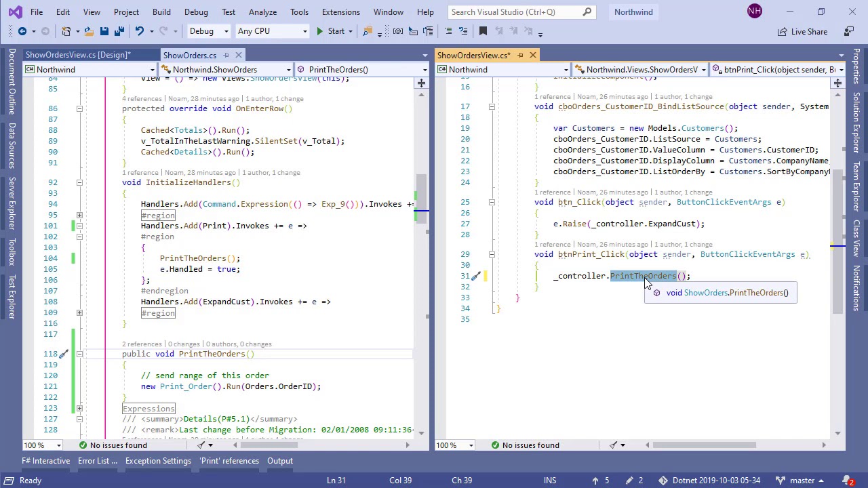Click the Send Feedback icon at top right

(848, 31)
